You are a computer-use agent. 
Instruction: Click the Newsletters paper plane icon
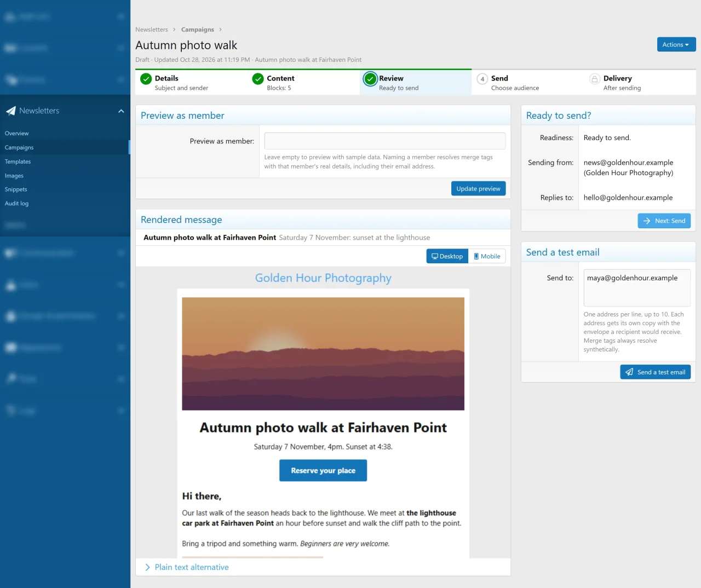point(10,111)
